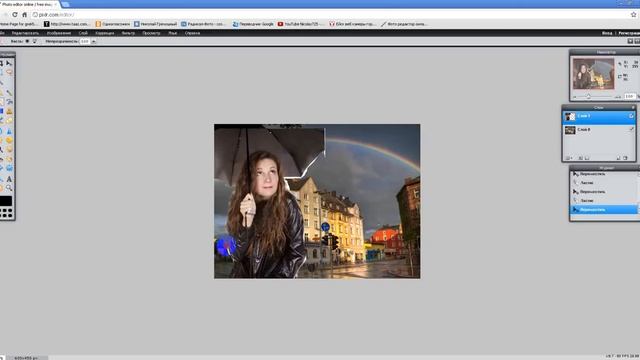This screenshot has height=360, width=640.
Task: Select the Lasso tool
Action: (x=9, y=72)
